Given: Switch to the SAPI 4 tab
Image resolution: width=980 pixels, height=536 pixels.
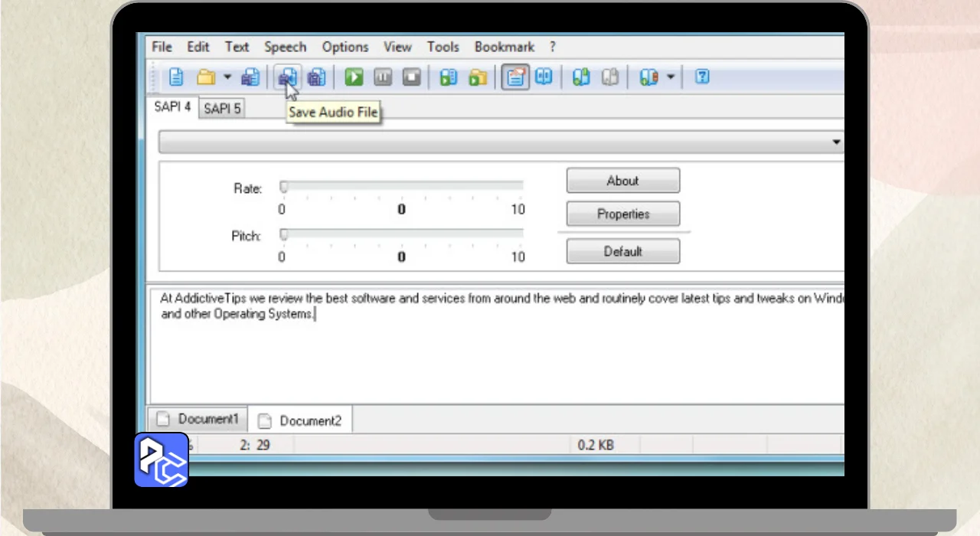Looking at the screenshot, I should point(173,107).
